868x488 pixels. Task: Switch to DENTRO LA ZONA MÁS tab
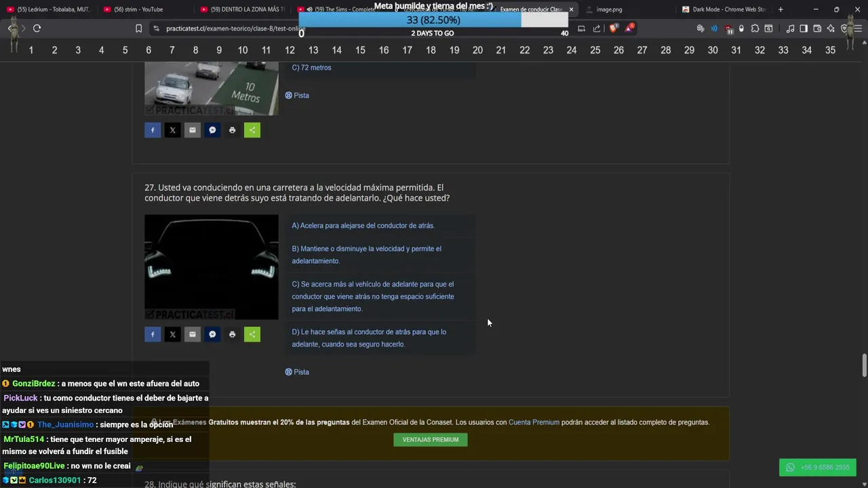(x=242, y=9)
